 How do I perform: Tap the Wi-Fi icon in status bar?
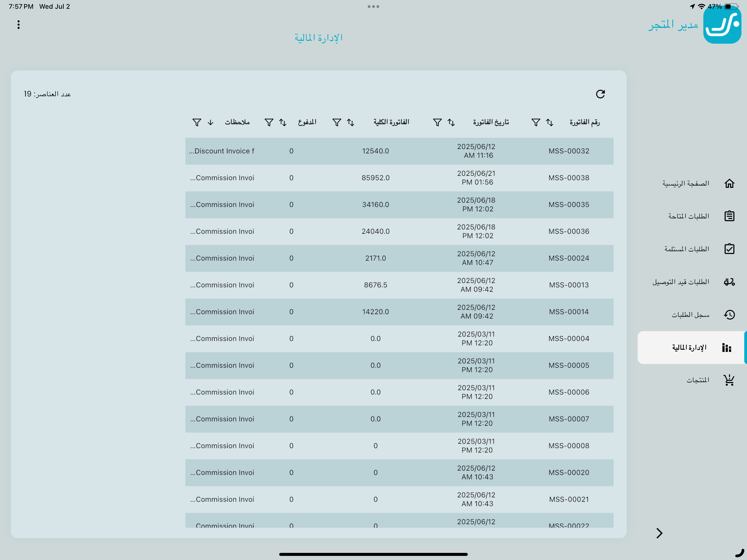[701, 6]
